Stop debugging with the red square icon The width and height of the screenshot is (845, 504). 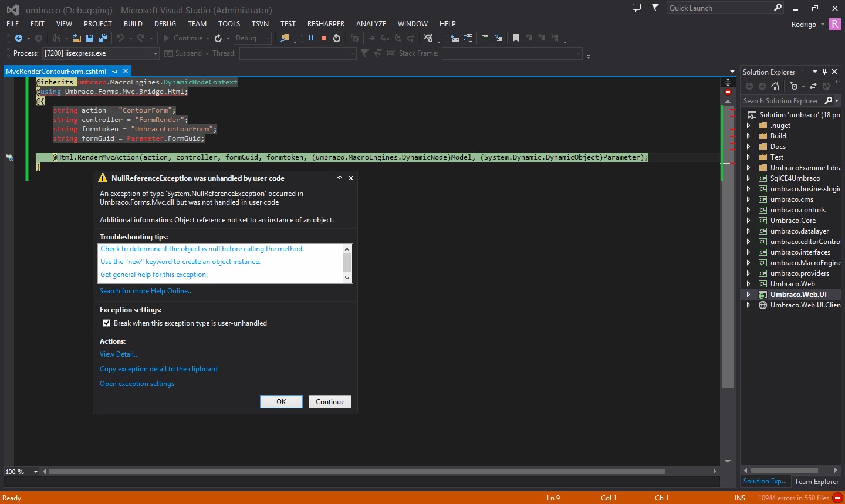(x=324, y=38)
